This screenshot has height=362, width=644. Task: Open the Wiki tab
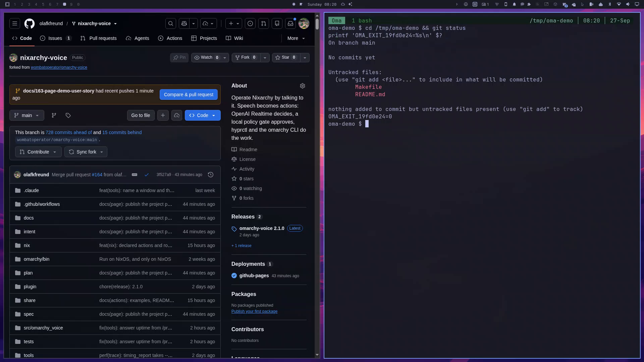[x=234, y=38]
